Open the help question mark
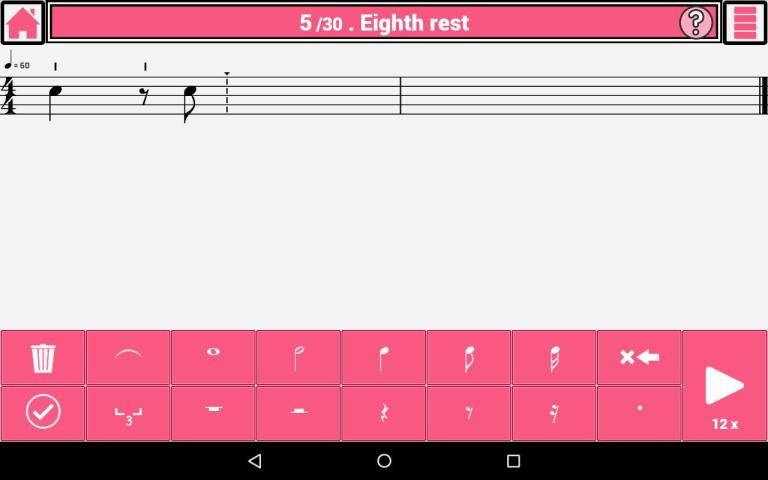Viewport: 768px width, 480px height. [x=696, y=23]
